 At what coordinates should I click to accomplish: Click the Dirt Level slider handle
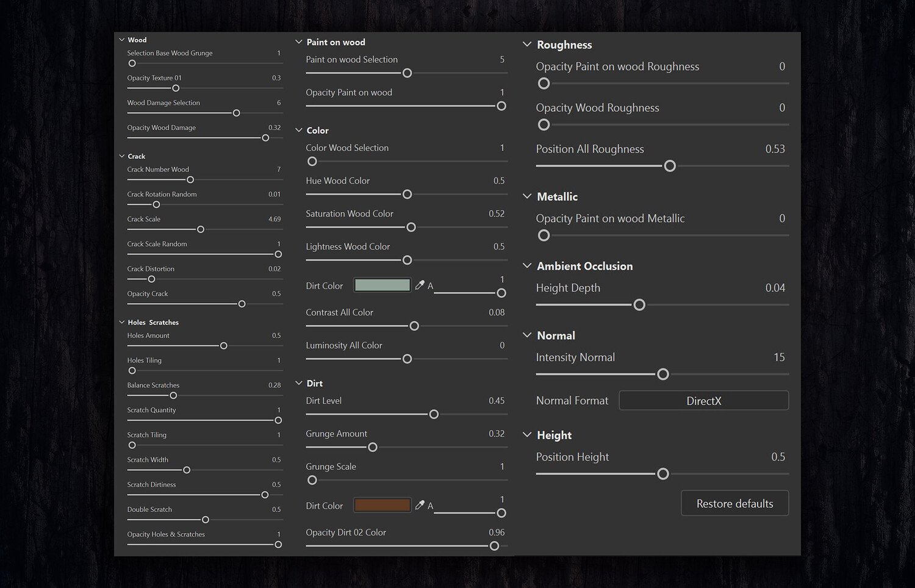[434, 414]
